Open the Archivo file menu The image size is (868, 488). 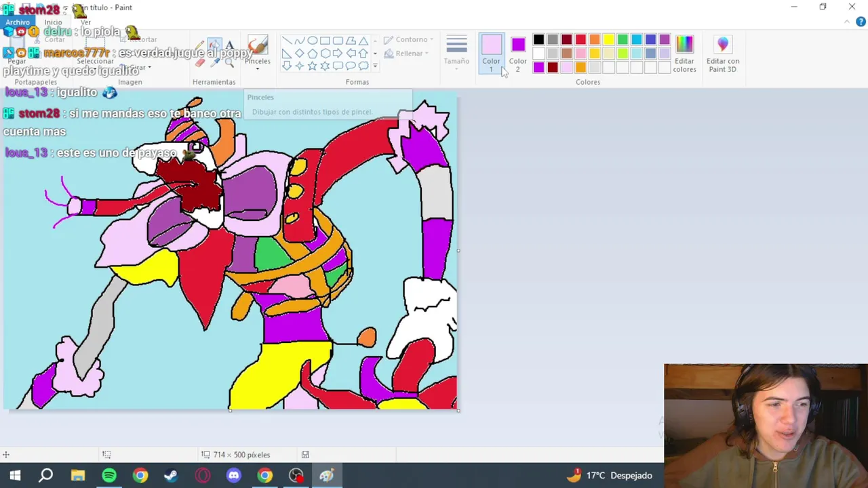click(18, 22)
